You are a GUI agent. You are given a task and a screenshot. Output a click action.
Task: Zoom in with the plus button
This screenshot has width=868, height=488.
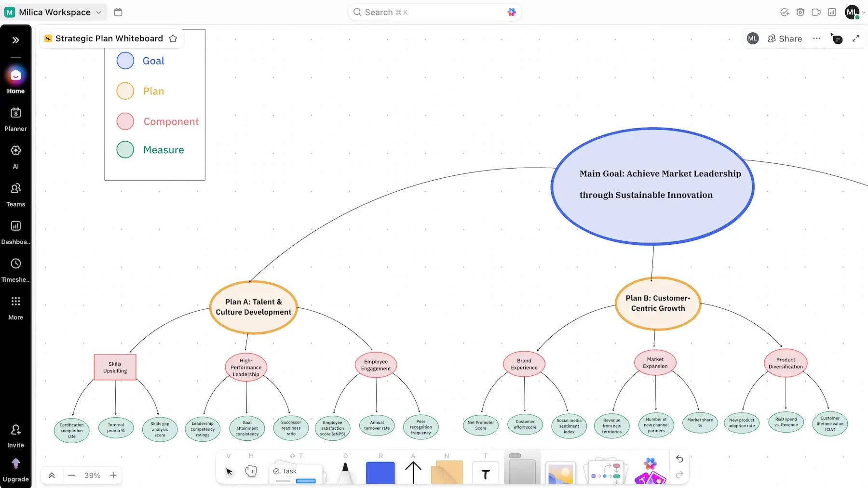click(113, 475)
